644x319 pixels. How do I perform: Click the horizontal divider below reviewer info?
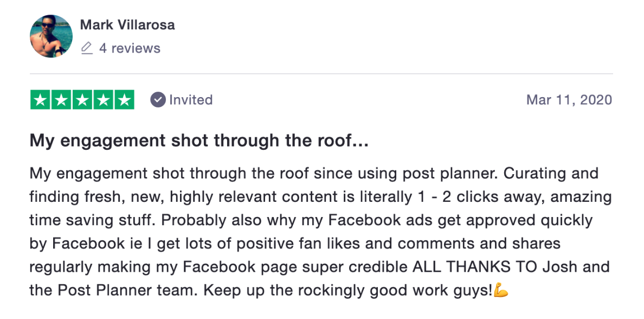pyautogui.click(x=321, y=74)
